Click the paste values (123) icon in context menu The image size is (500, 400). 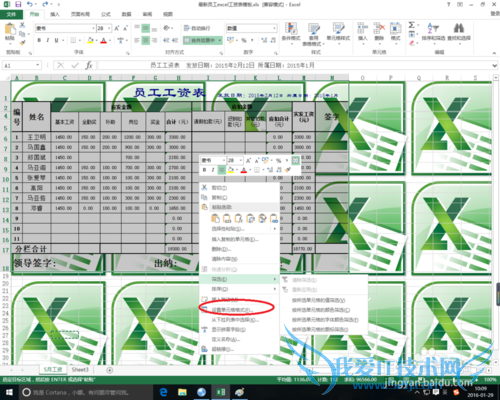227,219
